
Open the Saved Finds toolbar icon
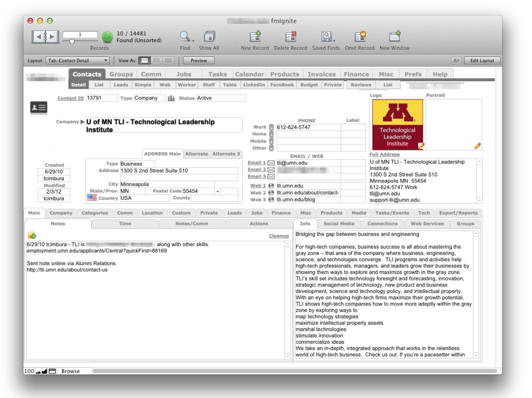[x=326, y=37]
